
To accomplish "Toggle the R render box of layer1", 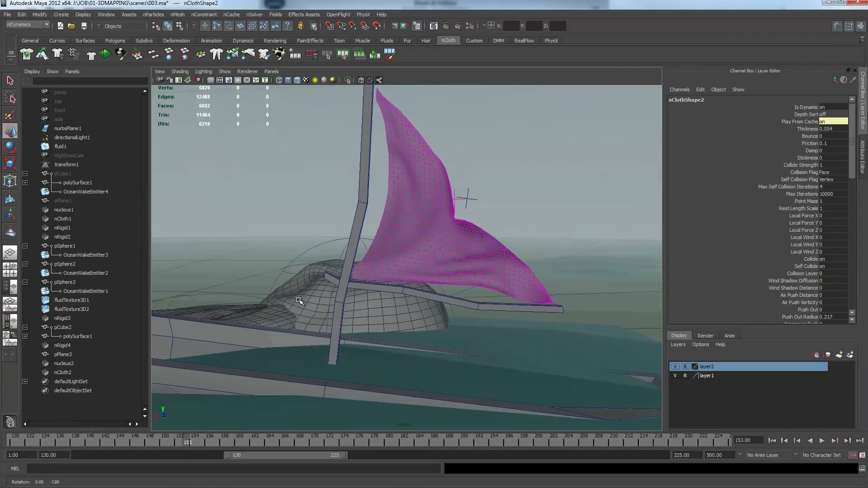I will click(x=685, y=375).
